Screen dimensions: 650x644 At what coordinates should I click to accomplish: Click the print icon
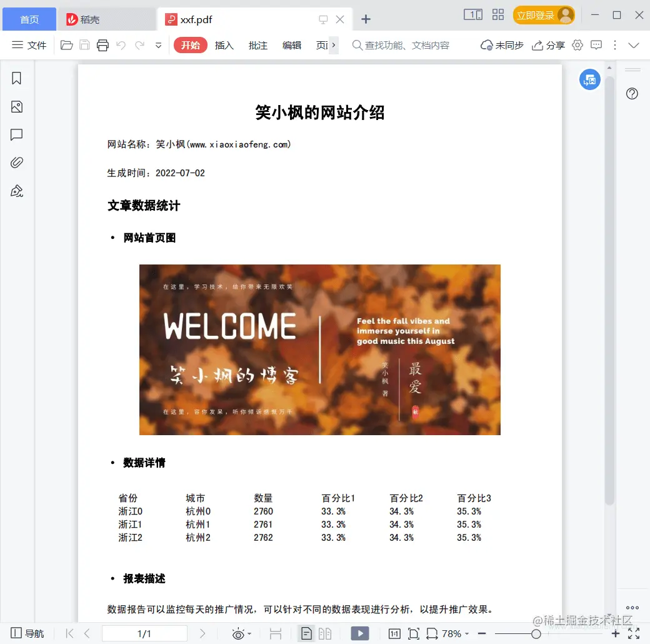(x=102, y=45)
